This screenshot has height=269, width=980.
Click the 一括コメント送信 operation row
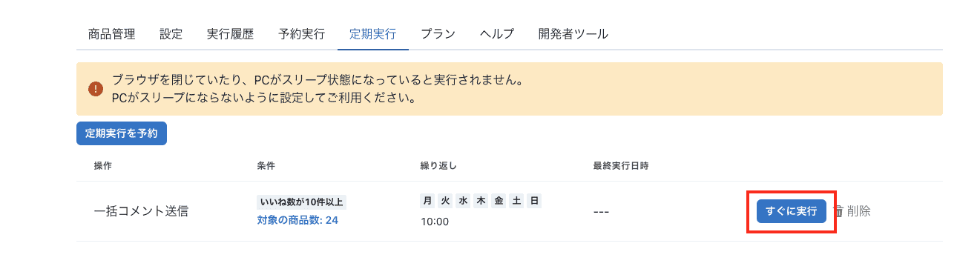pyautogui.click(x=509, y=211)
